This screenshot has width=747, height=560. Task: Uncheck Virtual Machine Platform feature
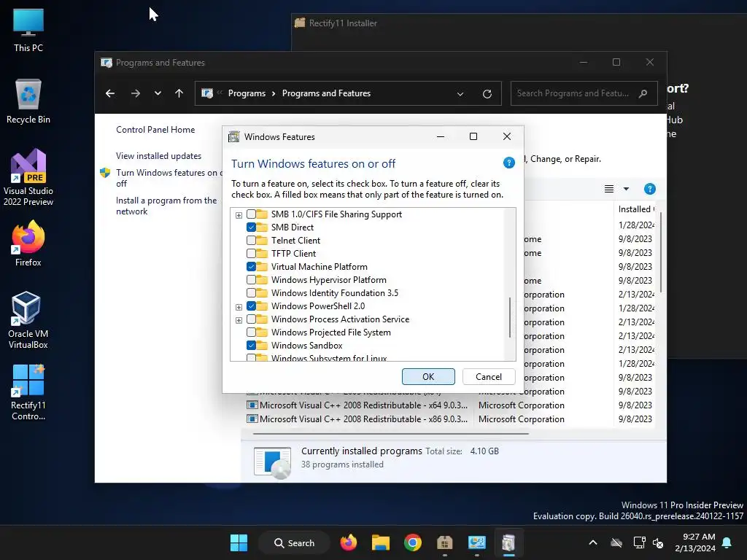[251, 267]
